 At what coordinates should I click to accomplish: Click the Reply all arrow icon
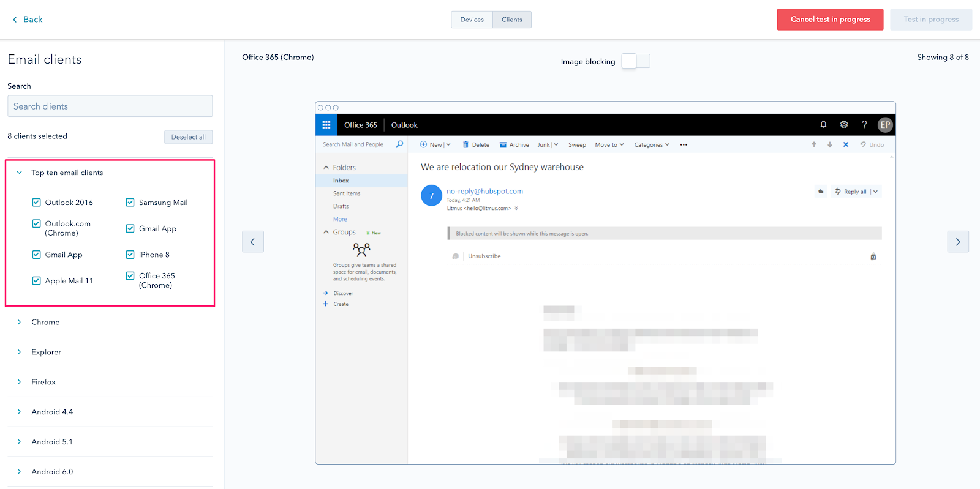tap(838, 192)
